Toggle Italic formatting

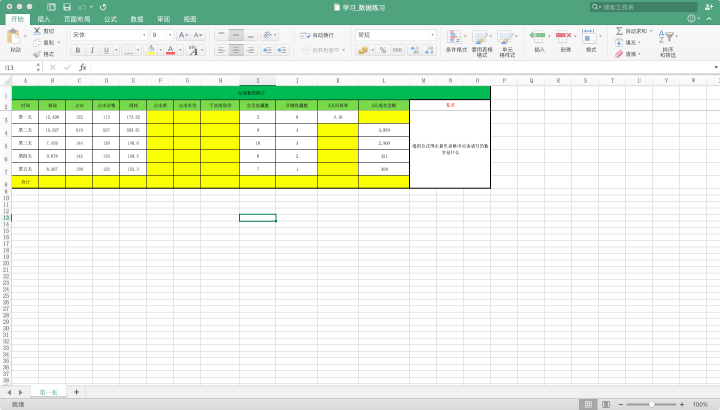point(91,49)
